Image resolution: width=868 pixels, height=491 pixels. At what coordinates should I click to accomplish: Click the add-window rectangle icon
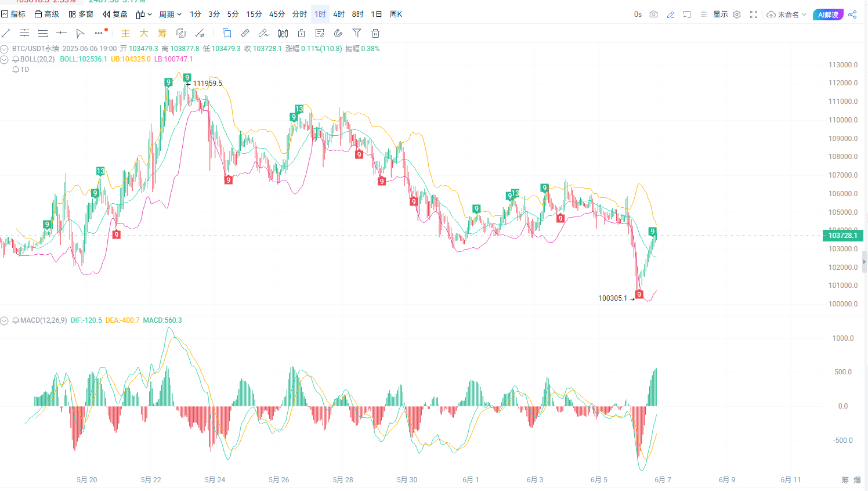(x=687, y=14)
